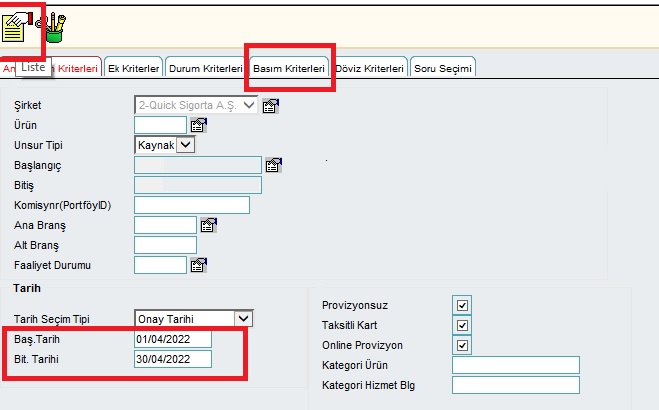Toggle the Provizyonsuz checkbox

tap(462, 305)
